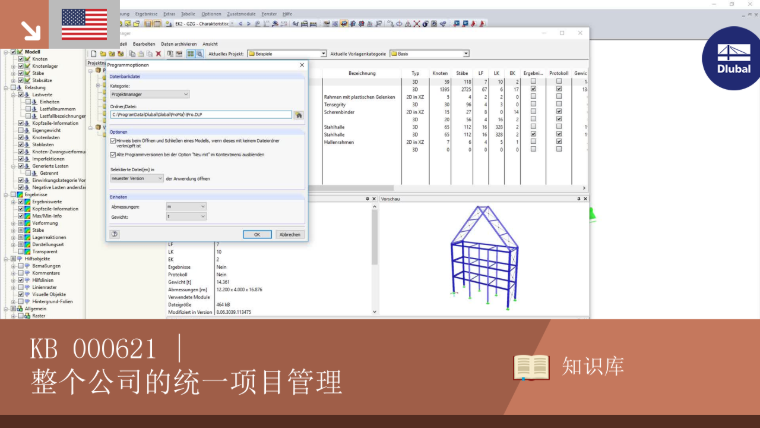This screenshot has width=760, height=428.
Task: Toggle the Knotenlager checkbox in navigator tree
Action: tap(21, 66)
